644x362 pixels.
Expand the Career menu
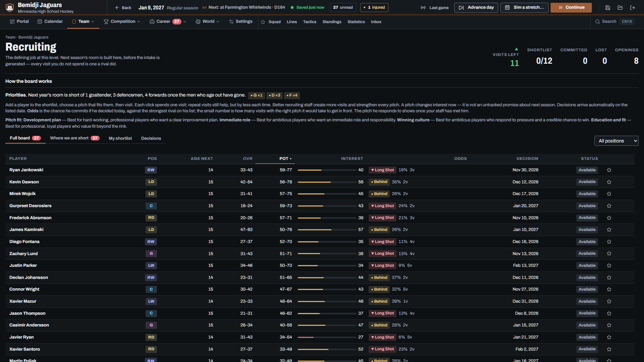(x=168, y=21)
